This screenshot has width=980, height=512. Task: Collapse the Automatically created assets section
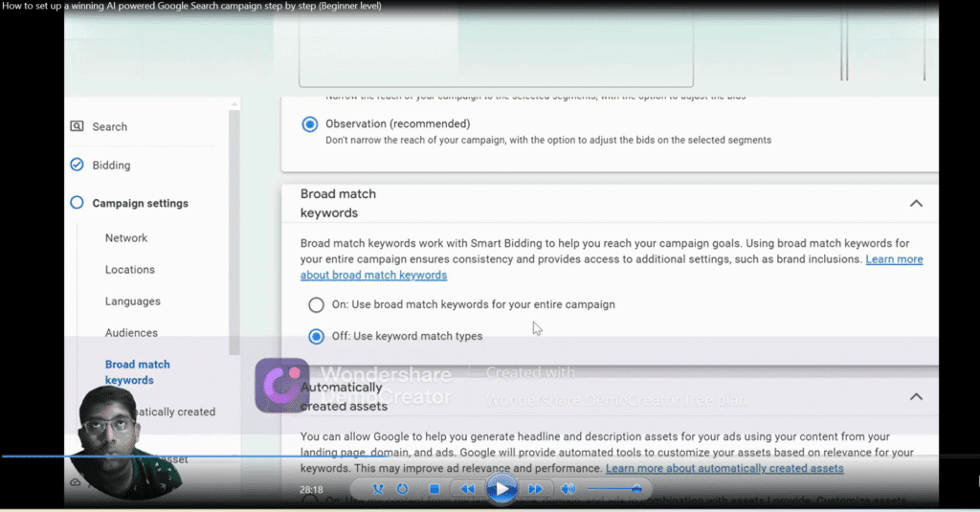point(916,396)
